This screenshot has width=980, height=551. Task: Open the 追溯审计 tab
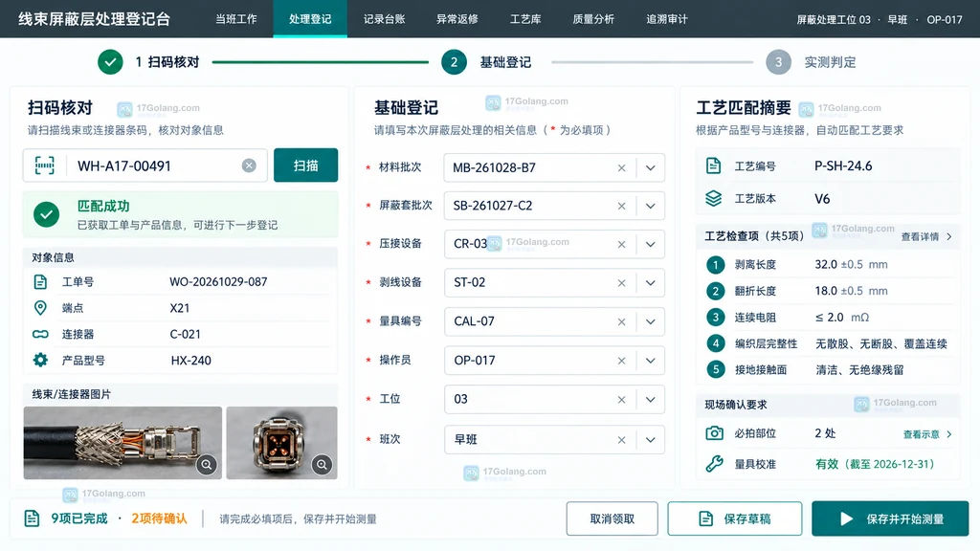[667, 19]
